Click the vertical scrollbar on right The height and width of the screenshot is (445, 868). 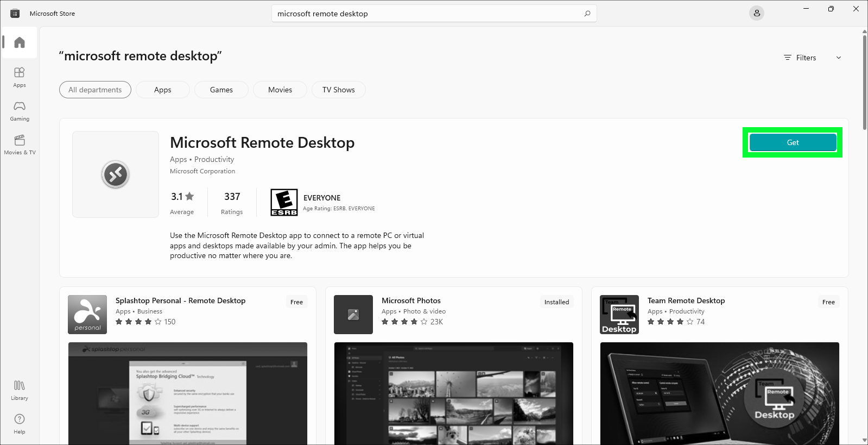[x=864, y=82]
